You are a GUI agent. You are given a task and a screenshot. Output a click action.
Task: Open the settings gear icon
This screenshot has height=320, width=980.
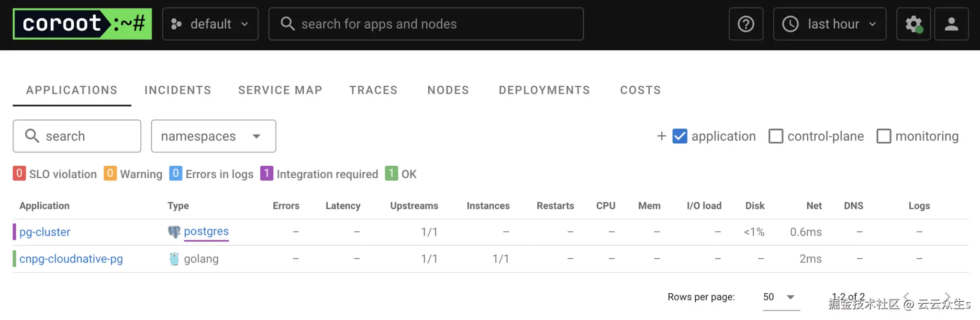pos(913,24)
